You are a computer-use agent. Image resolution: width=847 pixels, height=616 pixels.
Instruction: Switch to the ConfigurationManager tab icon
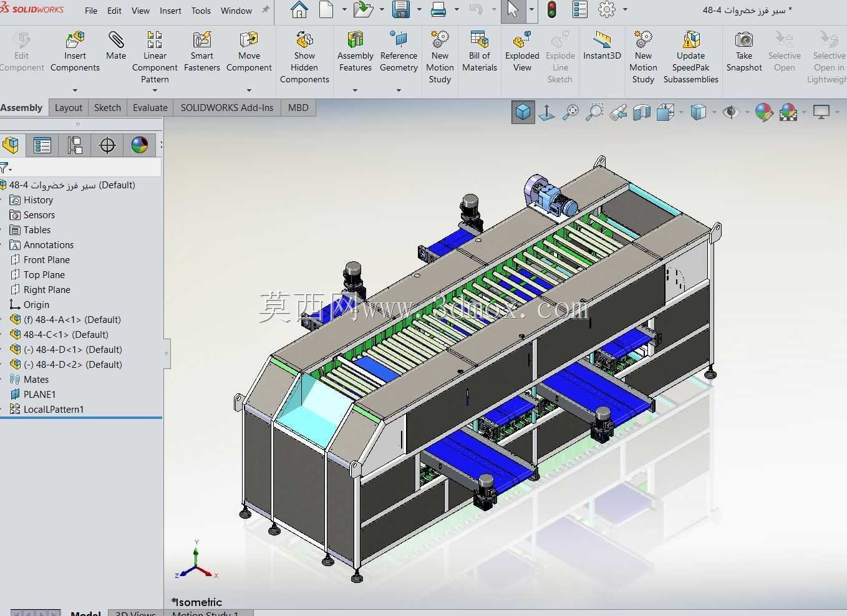tap(75, 145)
